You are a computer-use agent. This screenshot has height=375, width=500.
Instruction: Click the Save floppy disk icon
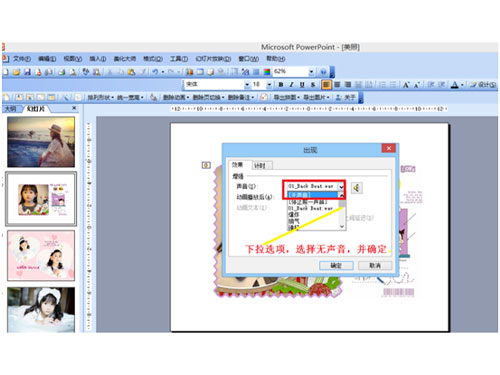tap(27, 72)
